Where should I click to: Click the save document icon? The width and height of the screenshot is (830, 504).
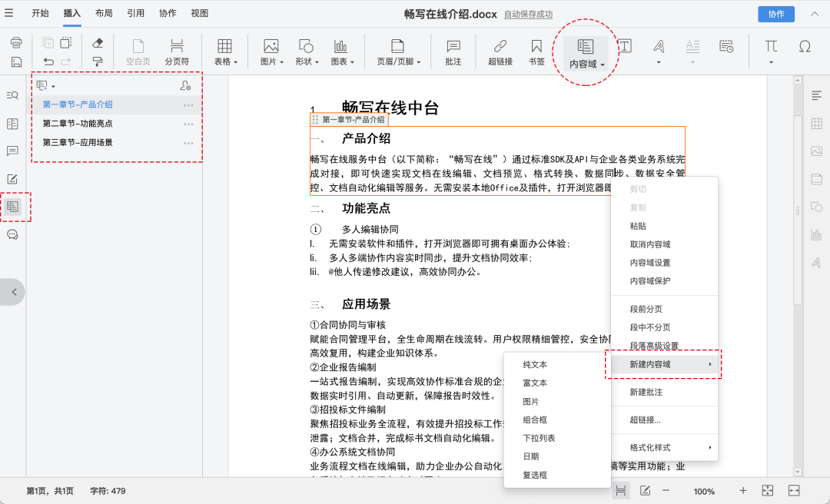click(x=16, y=62)
